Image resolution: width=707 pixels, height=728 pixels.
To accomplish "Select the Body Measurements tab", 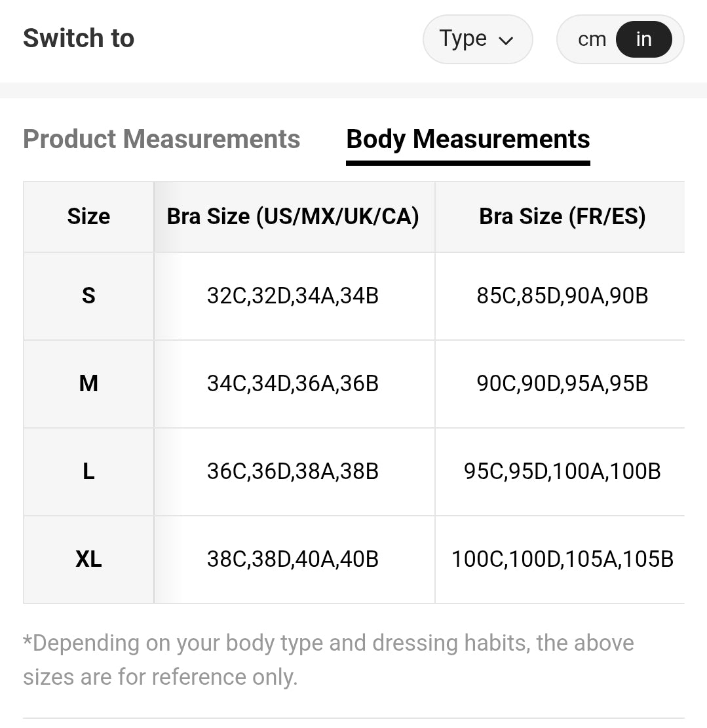I will coord(468,139).
